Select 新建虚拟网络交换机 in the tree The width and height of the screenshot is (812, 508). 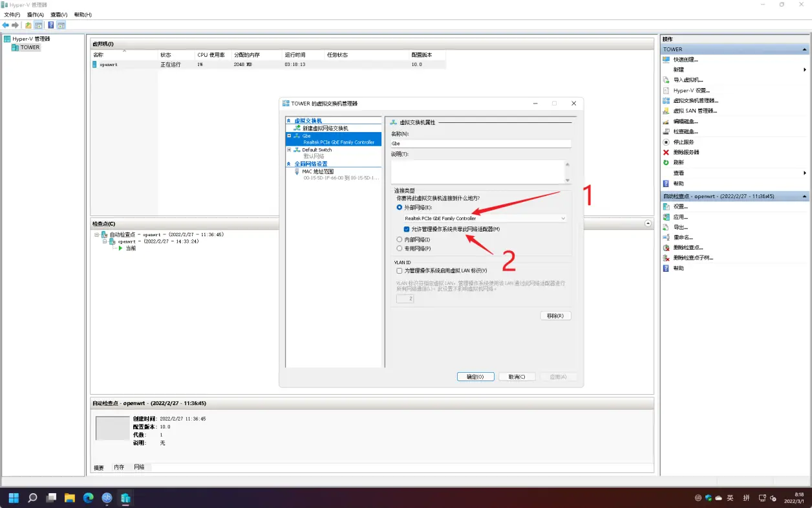pos(325,128)
